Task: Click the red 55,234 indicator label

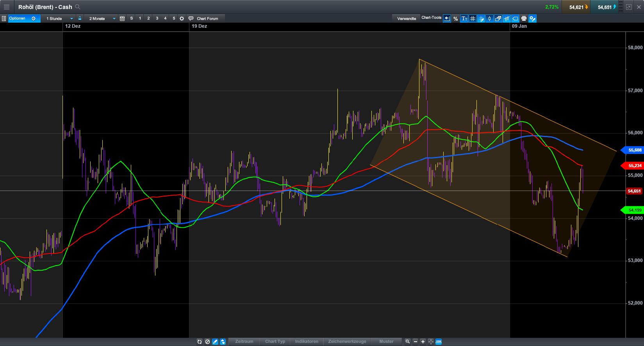Action: pos(632,166)
